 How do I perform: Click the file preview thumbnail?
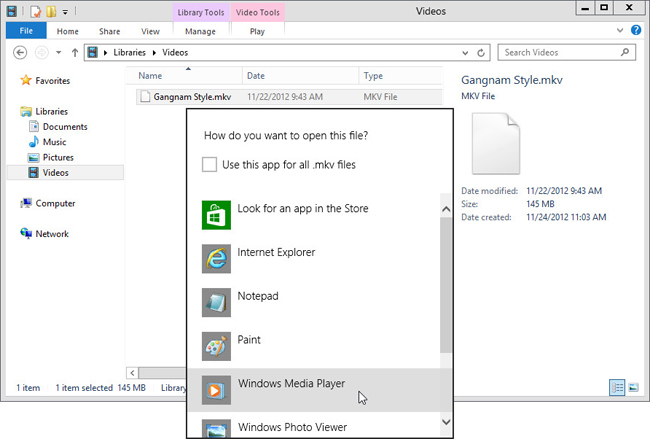(496, 143)
